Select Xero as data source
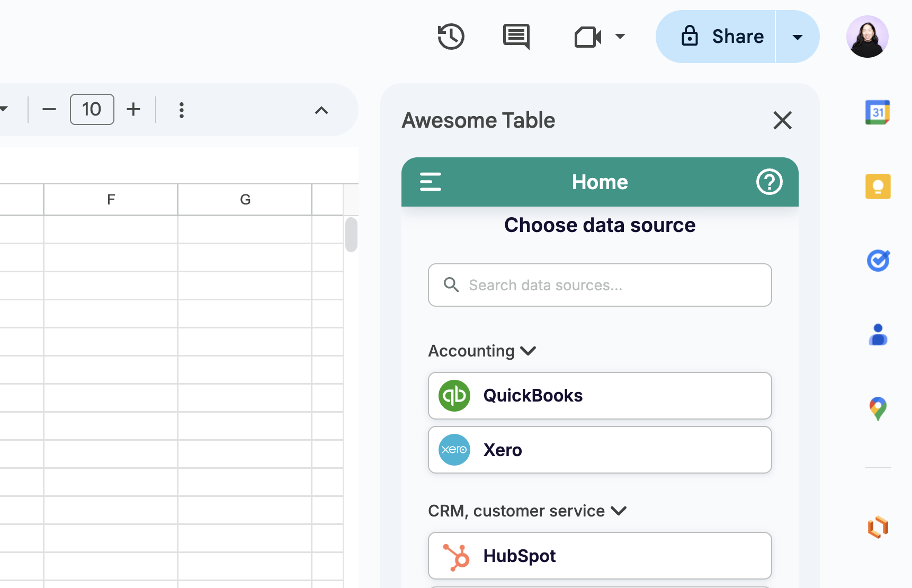The width and height of the screenshot is (912, 588). (600, 450)
